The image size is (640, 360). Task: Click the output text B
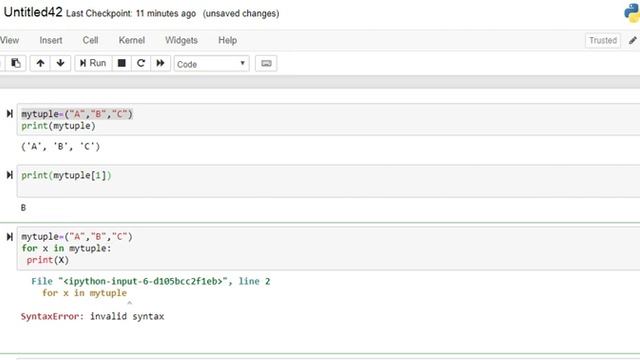(23, 208)
